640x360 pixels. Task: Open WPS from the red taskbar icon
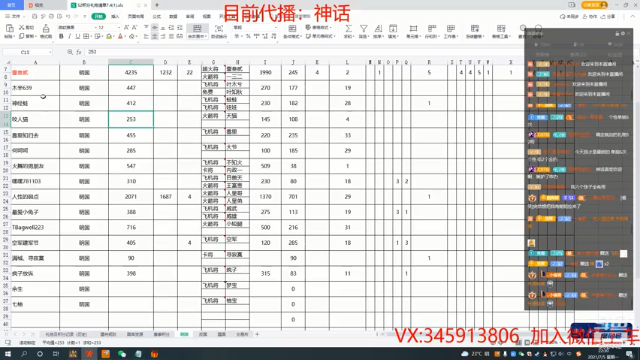coord(89,353)
